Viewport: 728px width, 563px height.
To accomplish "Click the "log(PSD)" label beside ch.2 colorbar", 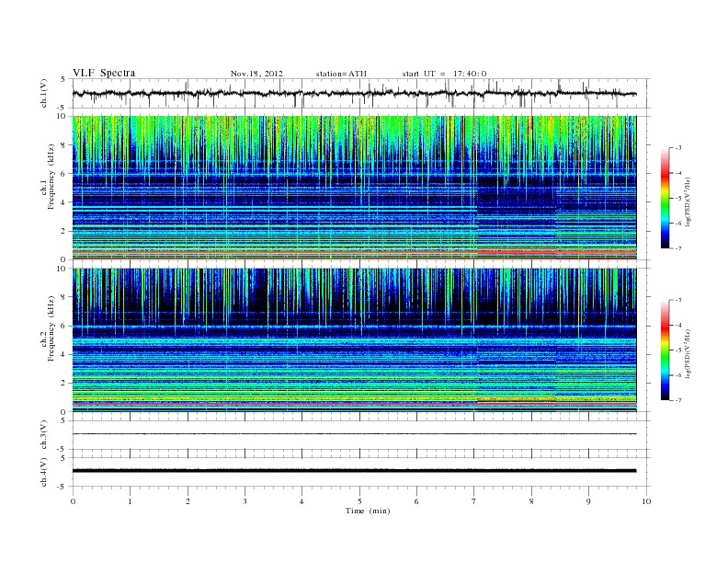I will [688, 353].
